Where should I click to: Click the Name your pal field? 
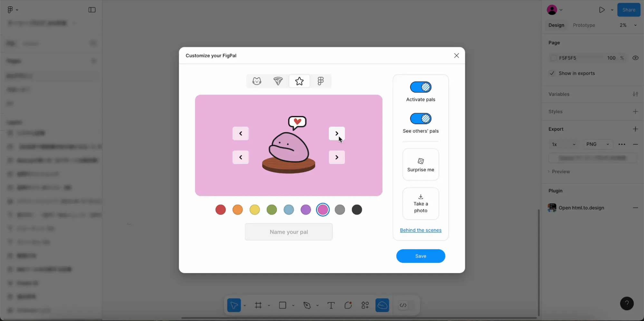(x=289, y=232)
